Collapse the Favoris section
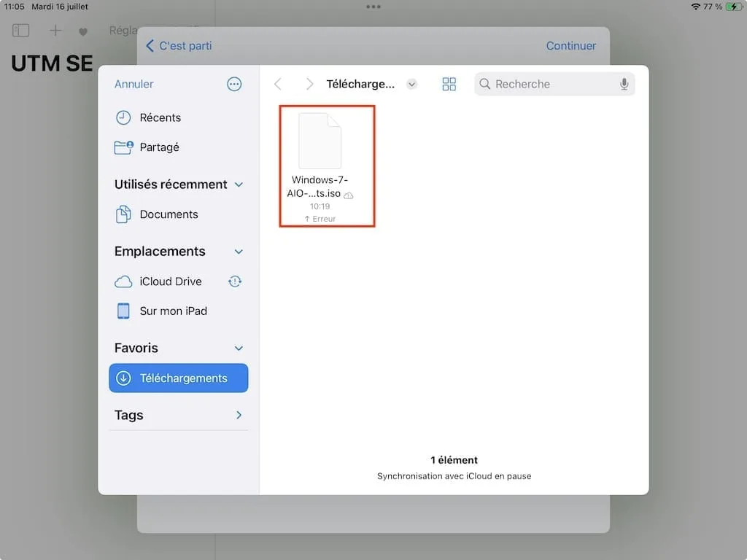The height and width of the screenshot is (560, 747). (238, 348)
